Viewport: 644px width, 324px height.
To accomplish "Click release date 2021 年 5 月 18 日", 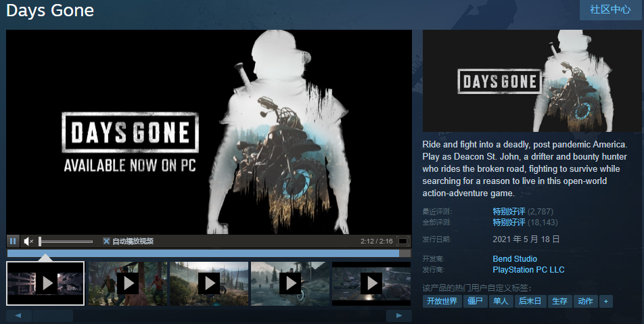I will [x=526, y=239].
